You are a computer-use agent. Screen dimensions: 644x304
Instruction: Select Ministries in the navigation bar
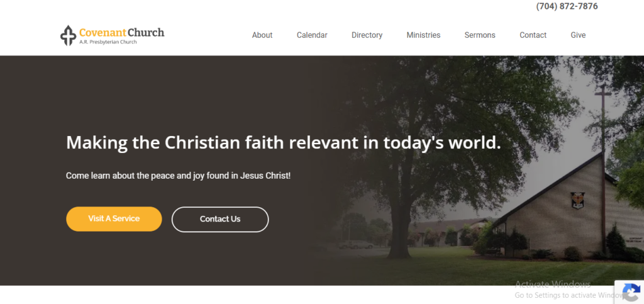point(423,35)
